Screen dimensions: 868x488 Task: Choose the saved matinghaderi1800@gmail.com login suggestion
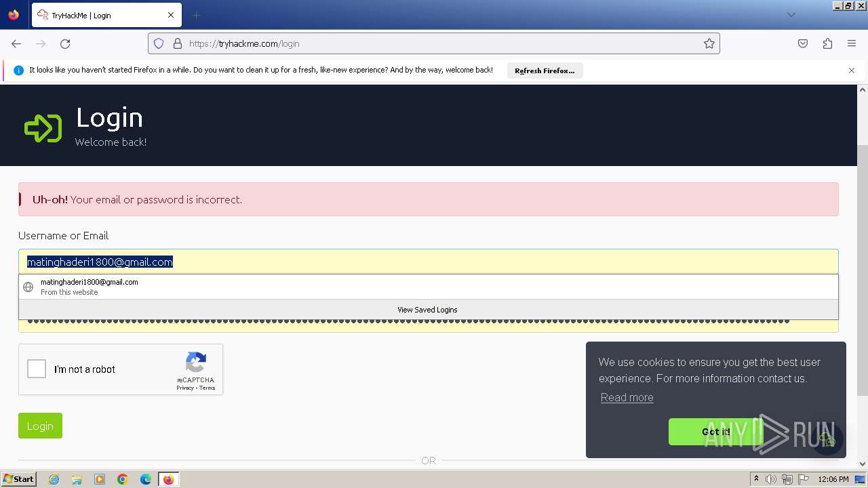pos(429,287)
